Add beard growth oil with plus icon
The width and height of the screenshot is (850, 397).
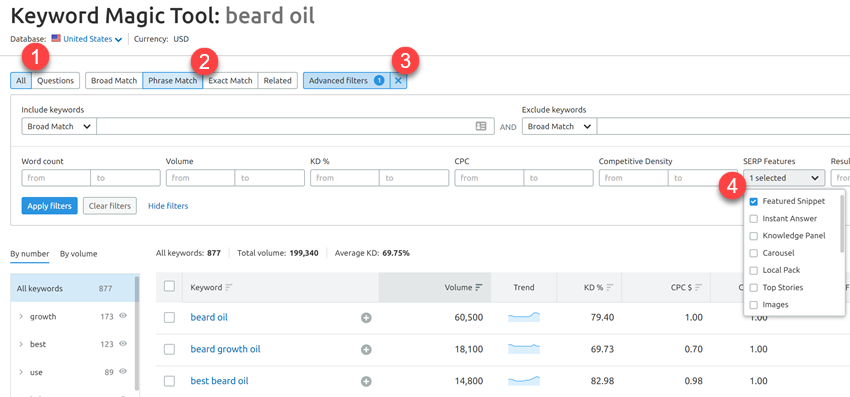(366, 350)
